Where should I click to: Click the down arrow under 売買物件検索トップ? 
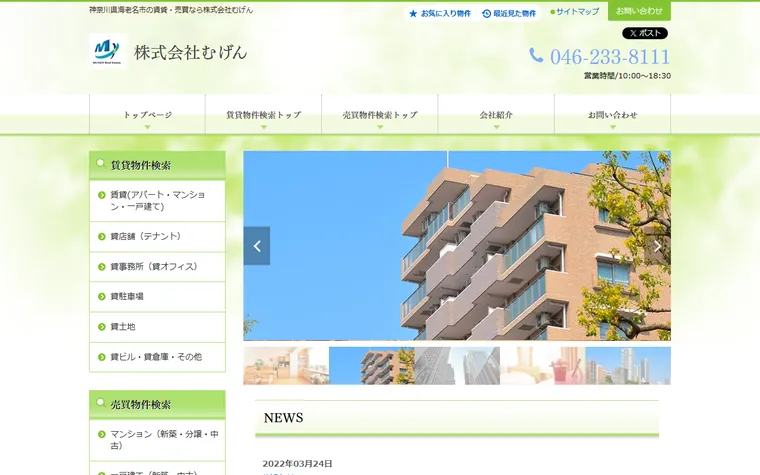coord(380,127)
